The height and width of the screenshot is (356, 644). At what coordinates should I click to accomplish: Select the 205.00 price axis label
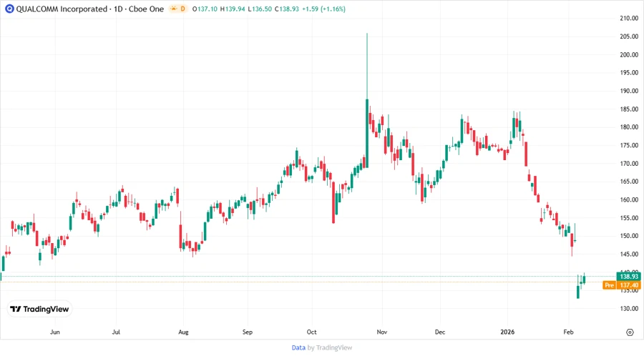click(629, 36)
